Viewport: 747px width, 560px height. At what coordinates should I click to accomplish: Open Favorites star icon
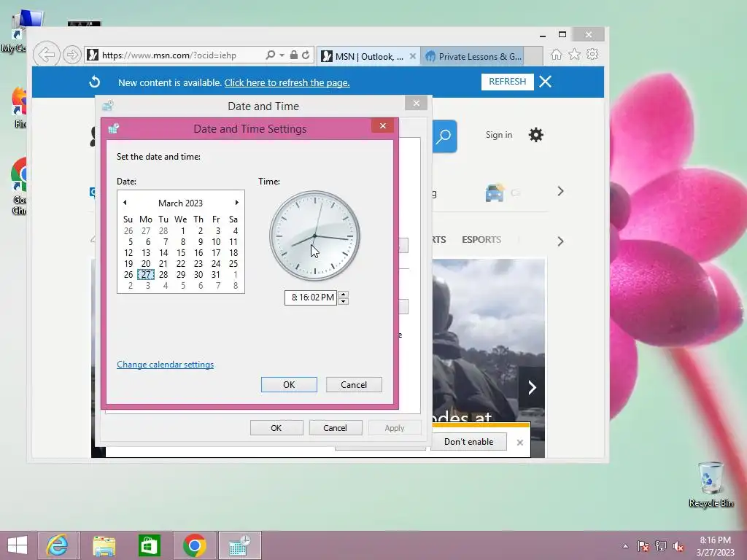tap(575, 54)
